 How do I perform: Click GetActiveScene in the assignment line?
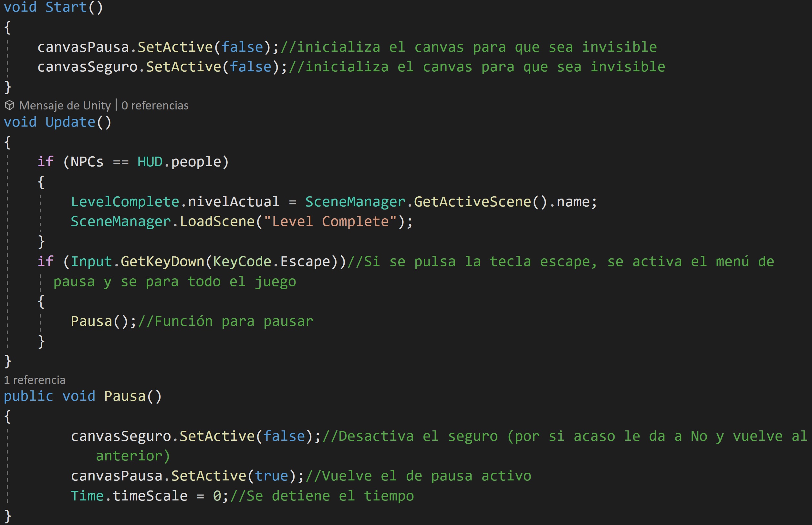pos(472,202)
